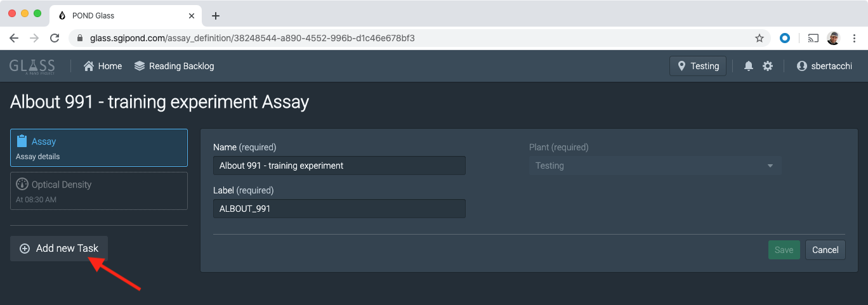
Task: Select the Assay details sidebar item
Action: tap(99, 148)
